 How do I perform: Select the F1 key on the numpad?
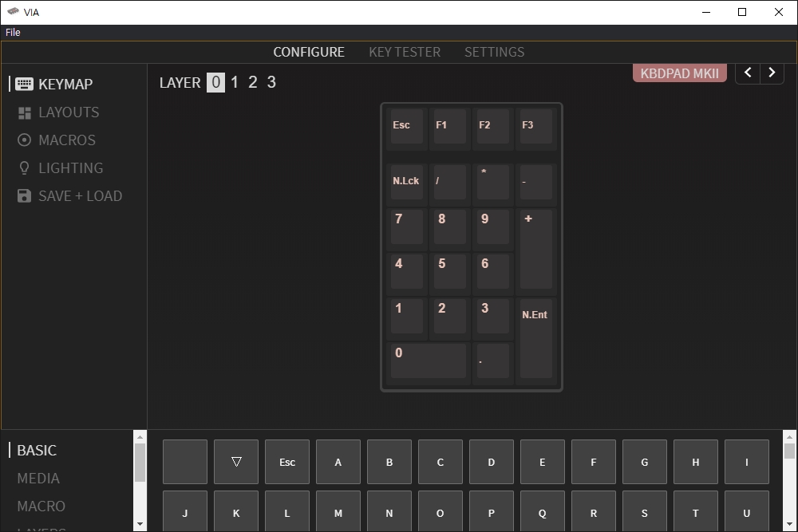[450, 127]
